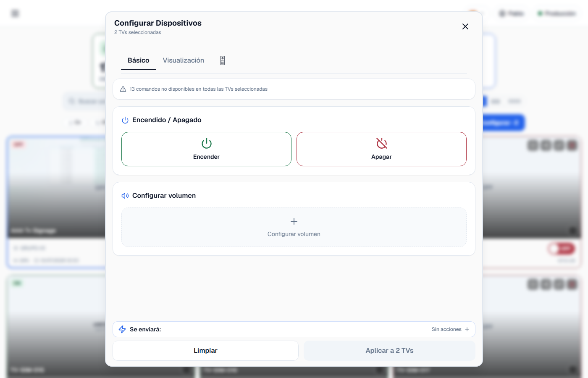Add a volume setting in the dashed box
588x378 pixels.
tap(294, 227)
